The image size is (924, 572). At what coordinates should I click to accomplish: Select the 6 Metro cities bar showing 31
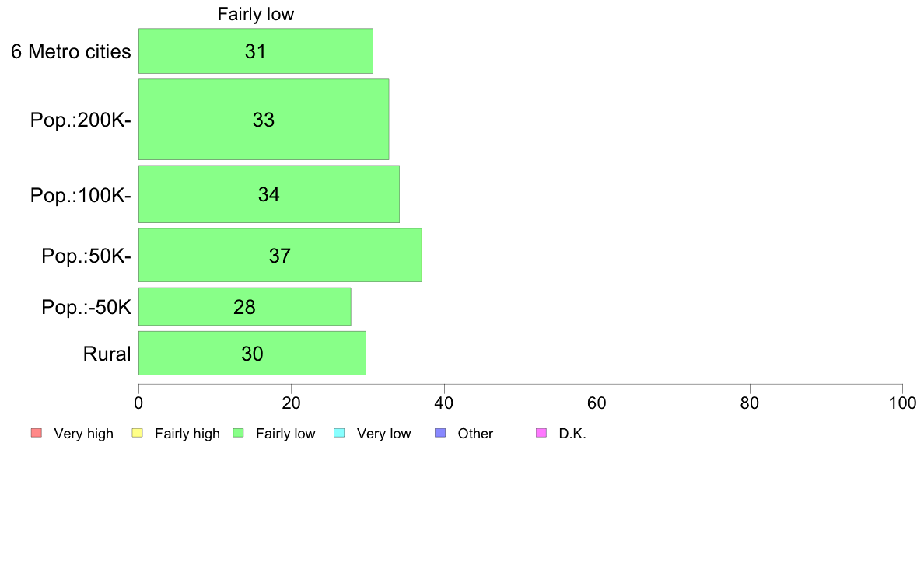point(256,51)
